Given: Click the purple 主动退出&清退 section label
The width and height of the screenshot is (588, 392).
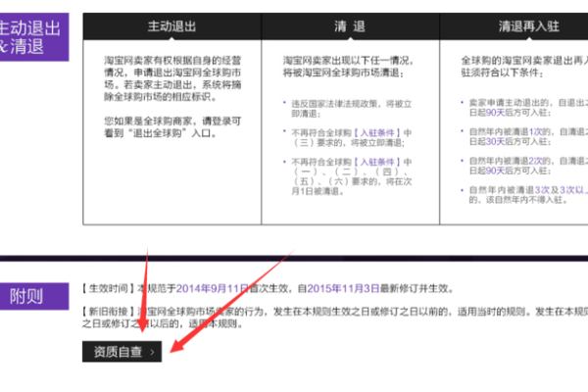Looking at the screenshot, I should pyautogui.click(x=34, y=37).
